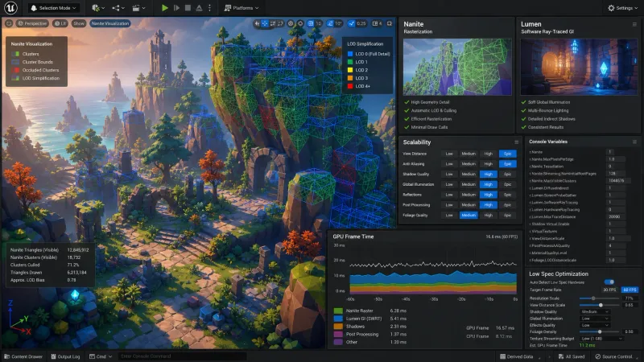The image size is (644, 362).
Task: Open the Perspective viewport menu
Action: 32,23
